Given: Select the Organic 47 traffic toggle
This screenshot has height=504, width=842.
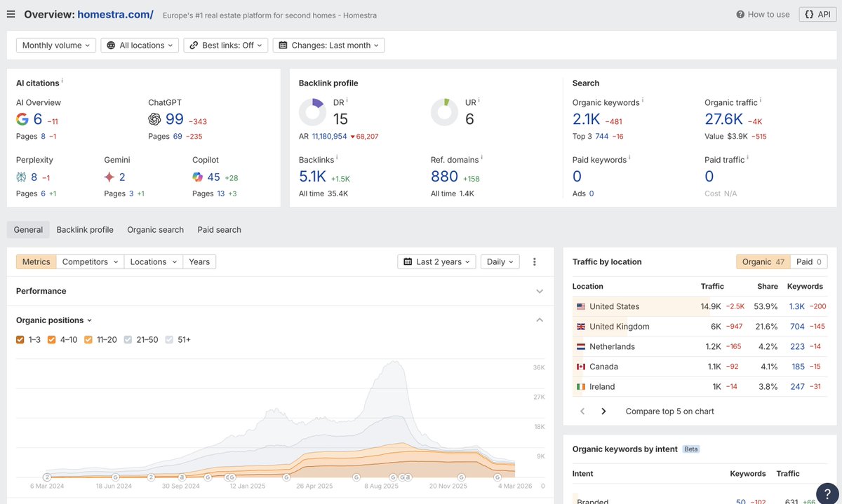Looking at the screenshot, I should pos(763,261).
